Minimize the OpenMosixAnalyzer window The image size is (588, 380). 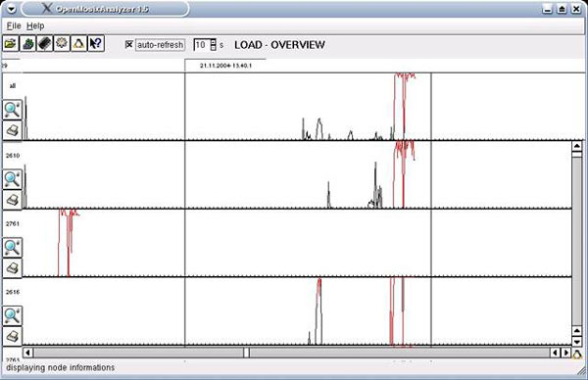pos(548,9)
